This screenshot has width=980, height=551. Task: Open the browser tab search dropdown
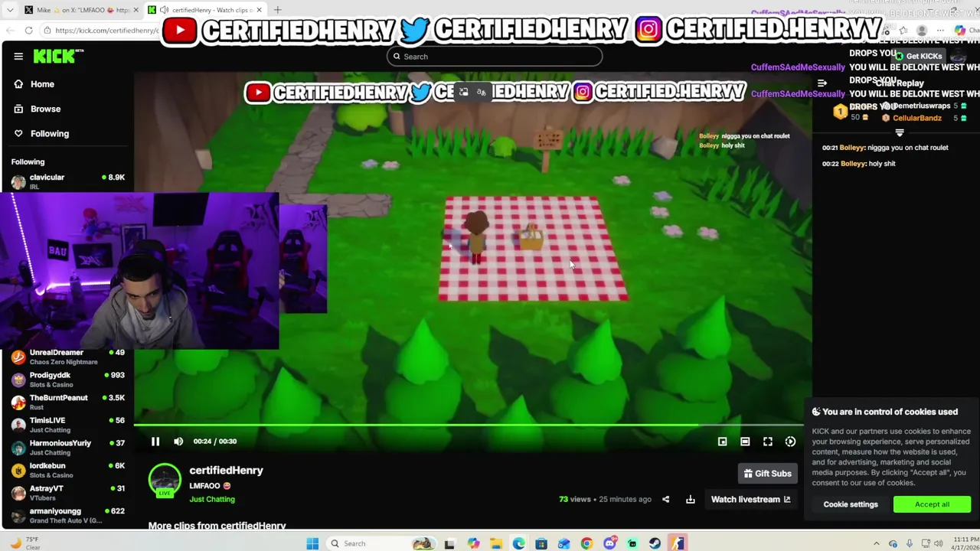pyautogui.click(x=10, y=10)
